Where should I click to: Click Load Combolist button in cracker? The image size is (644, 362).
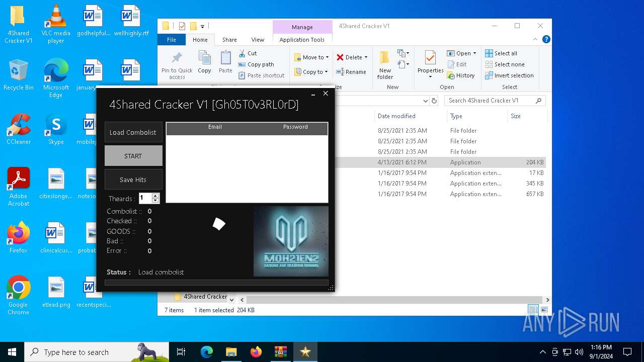click(133, 132)
